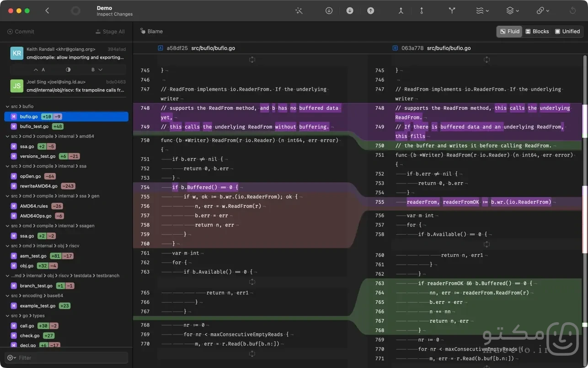
Task: Click the KR avatar thumbnail
Action: [x=17, y=53]
